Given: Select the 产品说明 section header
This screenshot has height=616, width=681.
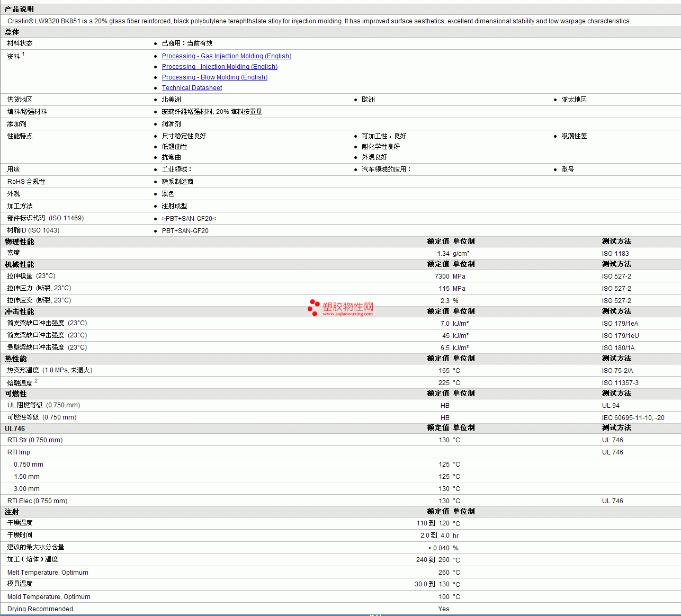Looking at the screenshot, I should click(20, 9).
